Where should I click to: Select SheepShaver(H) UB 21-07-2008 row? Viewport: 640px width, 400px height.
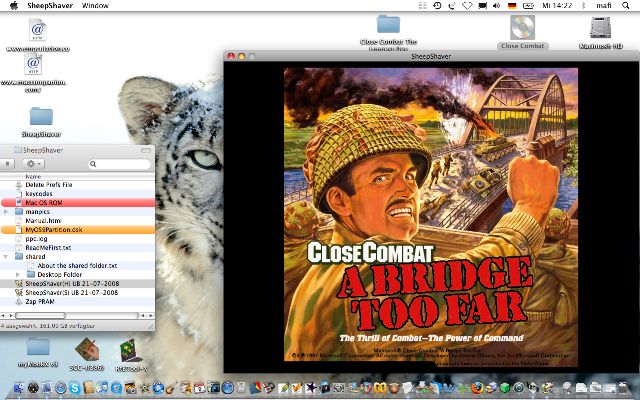click(x=77, y=283)
